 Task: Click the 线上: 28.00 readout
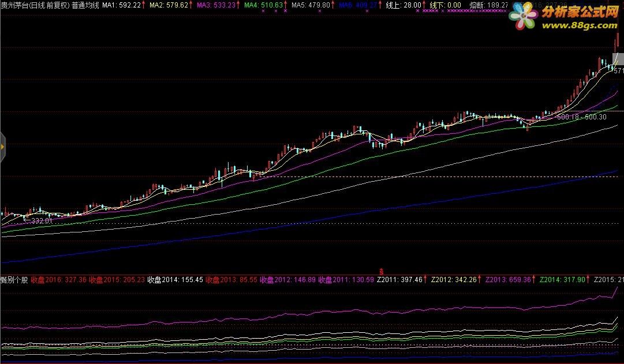[403, 5]
